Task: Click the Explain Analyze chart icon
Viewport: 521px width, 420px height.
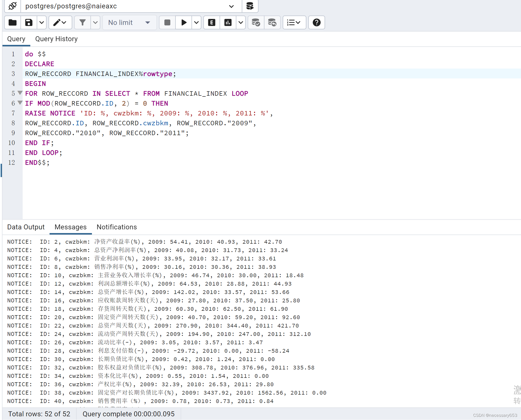Action: tap(228, 22)
